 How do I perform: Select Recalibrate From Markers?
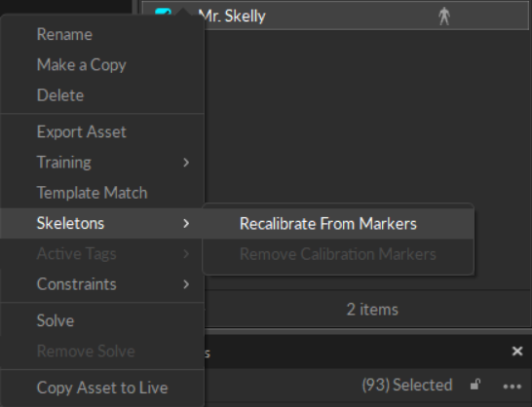(x=328, y=224)
